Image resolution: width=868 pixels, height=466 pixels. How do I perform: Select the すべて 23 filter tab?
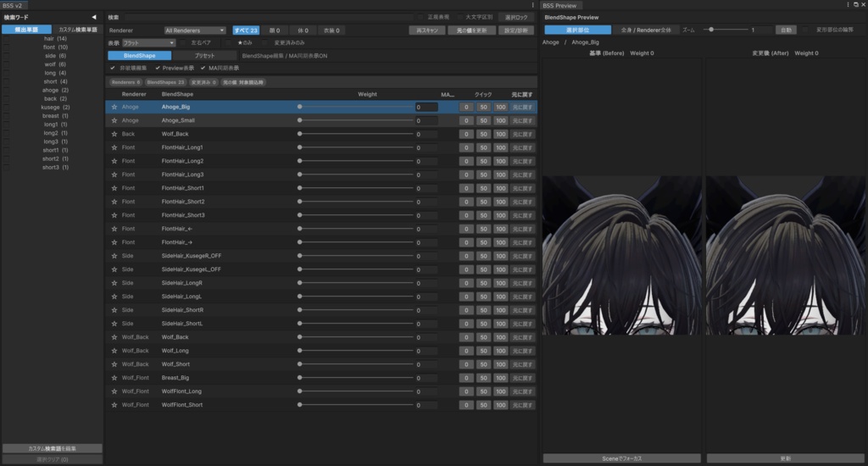click(246, 31)
